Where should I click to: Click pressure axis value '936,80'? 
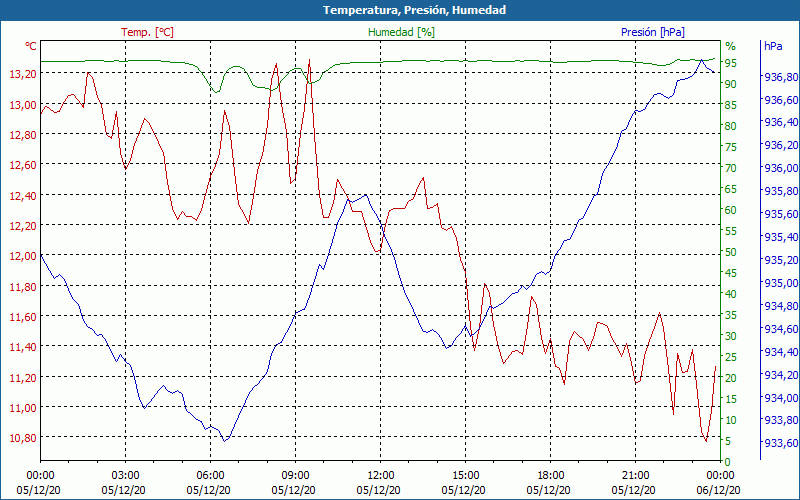pyautogui.click(x=781, y=77)
